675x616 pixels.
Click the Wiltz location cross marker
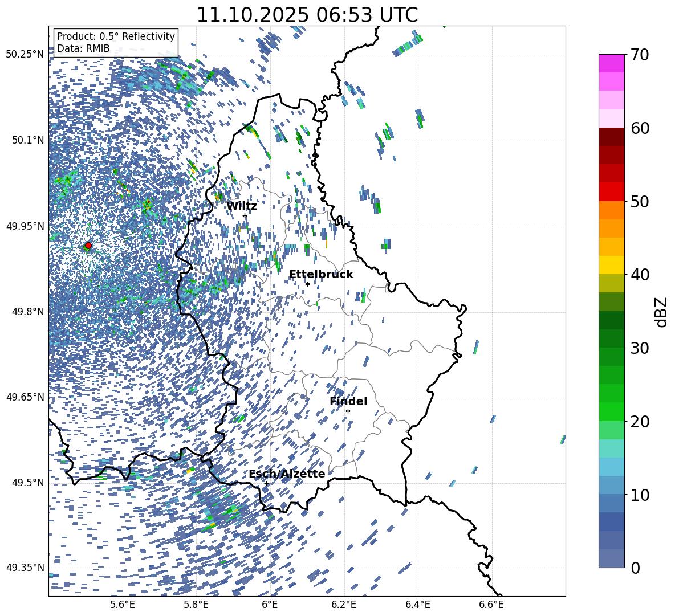(x=245, y=215)
